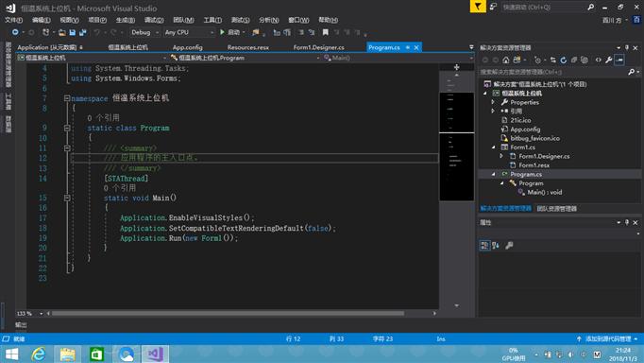This screenshot has height=363, width=644.
Task: Select Program.cs in Solution Explorer
Action: click(x=526, y=174)
